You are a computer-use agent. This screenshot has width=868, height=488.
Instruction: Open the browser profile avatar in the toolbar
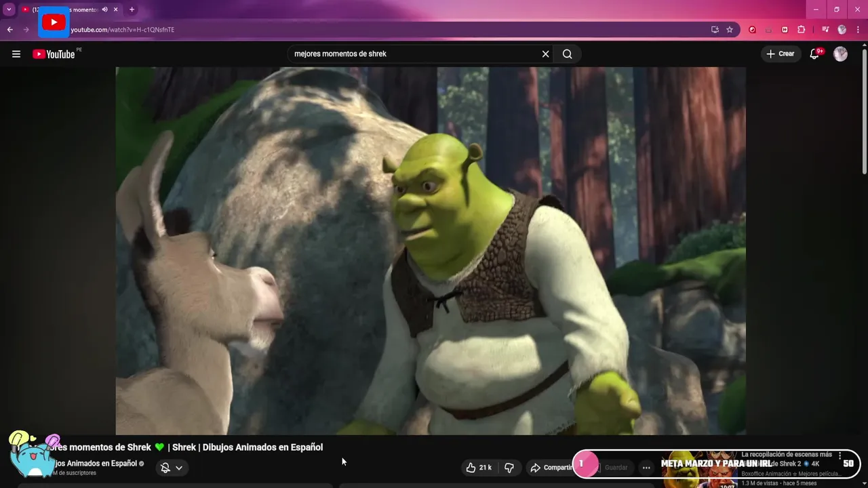842,30
